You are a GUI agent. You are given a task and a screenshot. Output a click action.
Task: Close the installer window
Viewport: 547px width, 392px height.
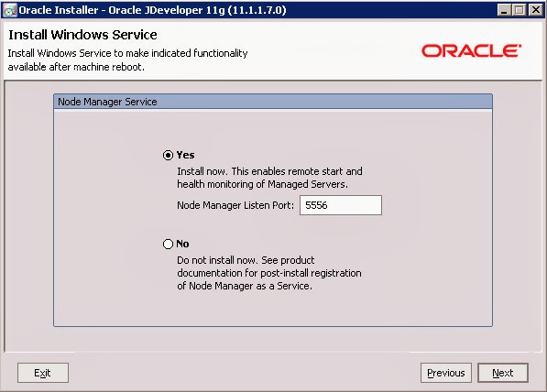click(x=535, y=10)
